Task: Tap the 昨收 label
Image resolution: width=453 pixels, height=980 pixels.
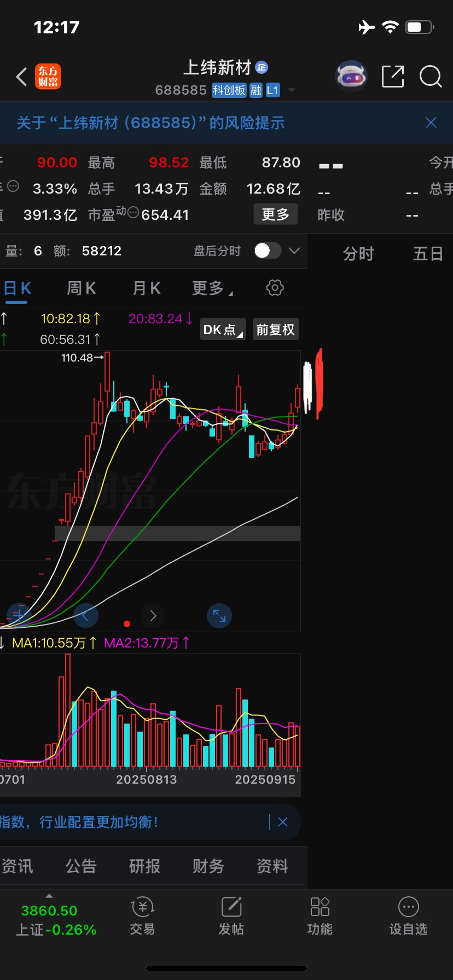Action: click(331, 215)
